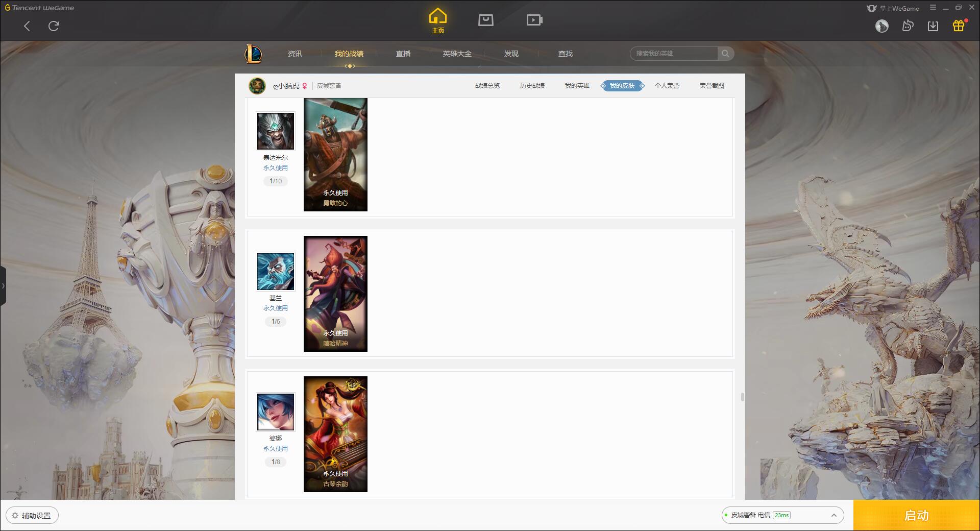The image size is (980, 531).
Task: Click the 启动 launch button
Action: coord(917,515)
